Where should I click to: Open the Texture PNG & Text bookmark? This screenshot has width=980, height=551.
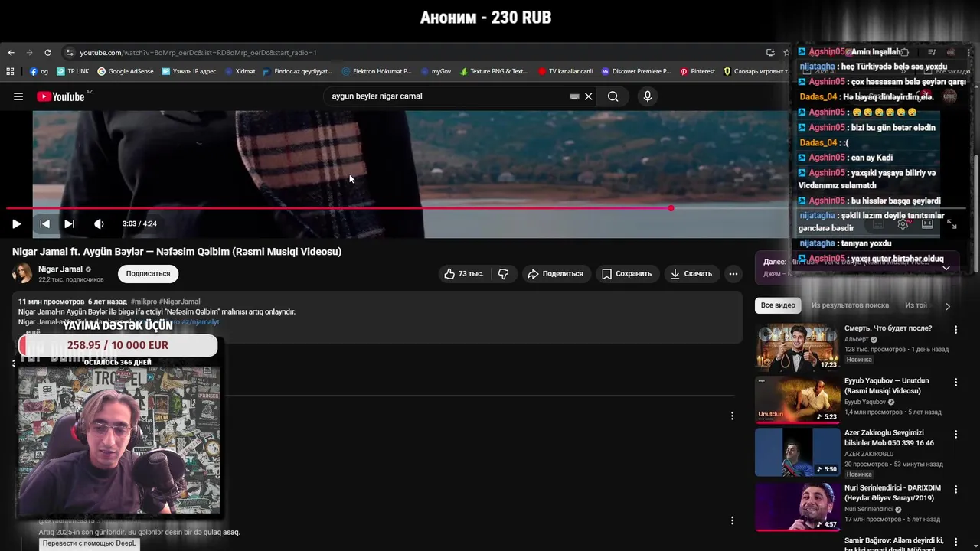(x=494, y=71)
